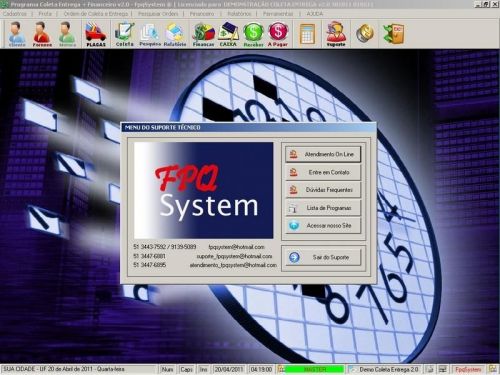The width and height of the screenshot is (500, 375).
Task: Click the Num indicator in status bar
Action: (167, 369)
